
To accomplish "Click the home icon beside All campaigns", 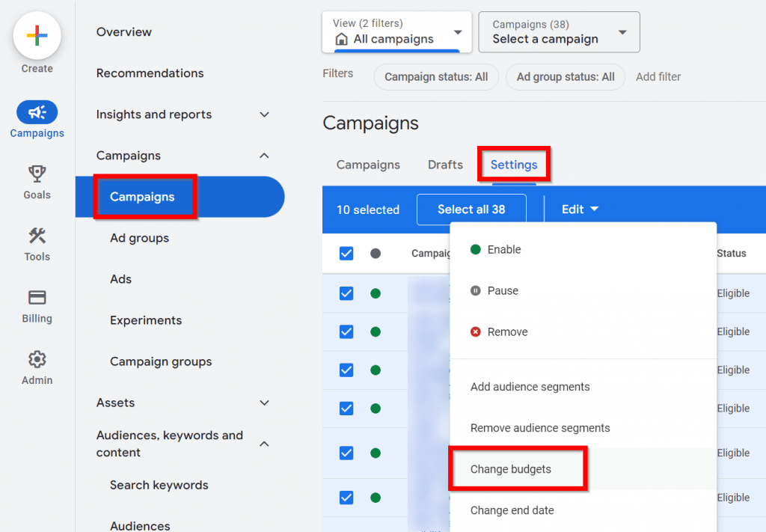I will (x=341, y=39).
